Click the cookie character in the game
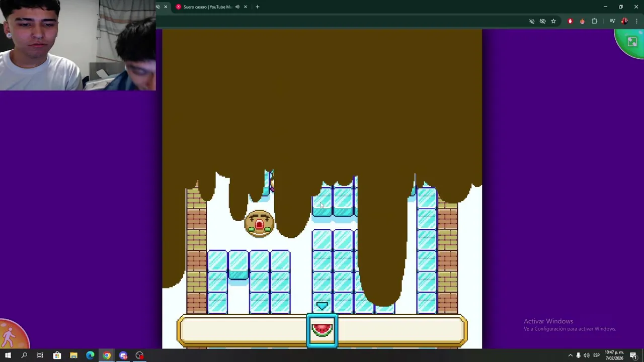644x362 pixels. (260, 224)
